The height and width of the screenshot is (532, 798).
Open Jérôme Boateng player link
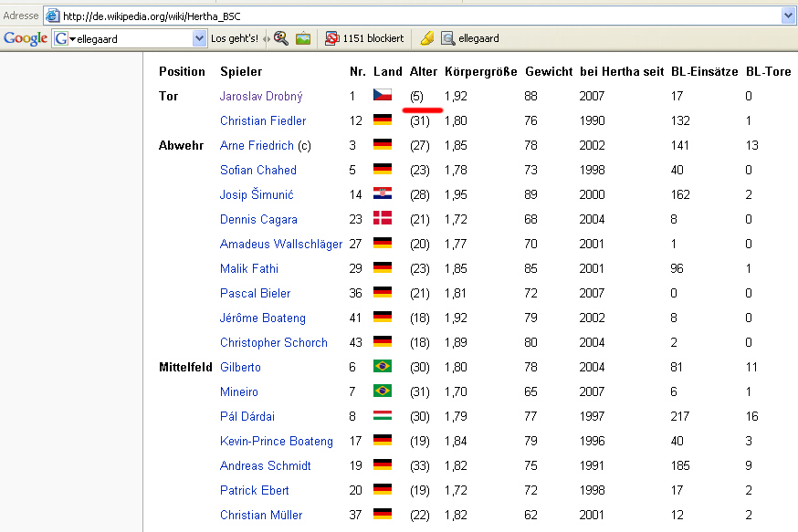coord(263,318)
